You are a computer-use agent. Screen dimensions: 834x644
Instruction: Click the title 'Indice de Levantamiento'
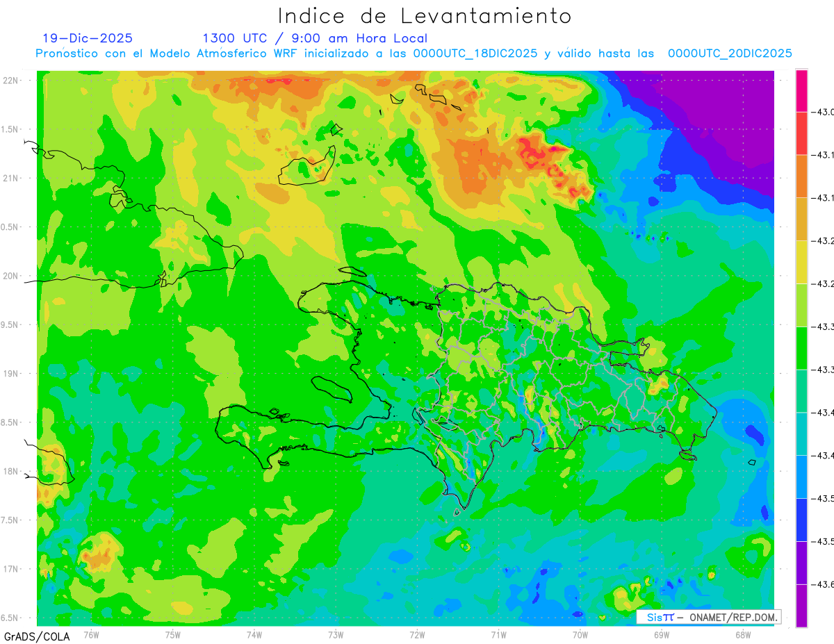[425, 15]
